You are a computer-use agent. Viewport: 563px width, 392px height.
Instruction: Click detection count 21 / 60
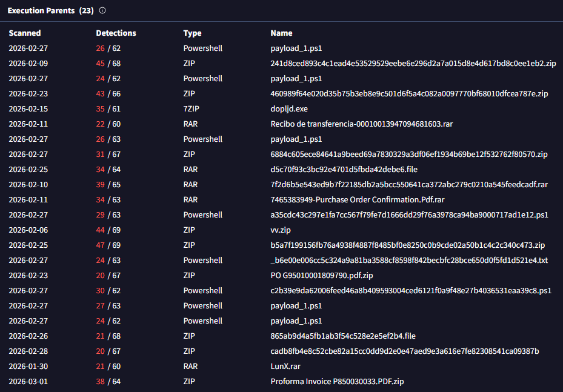(108, 367)
